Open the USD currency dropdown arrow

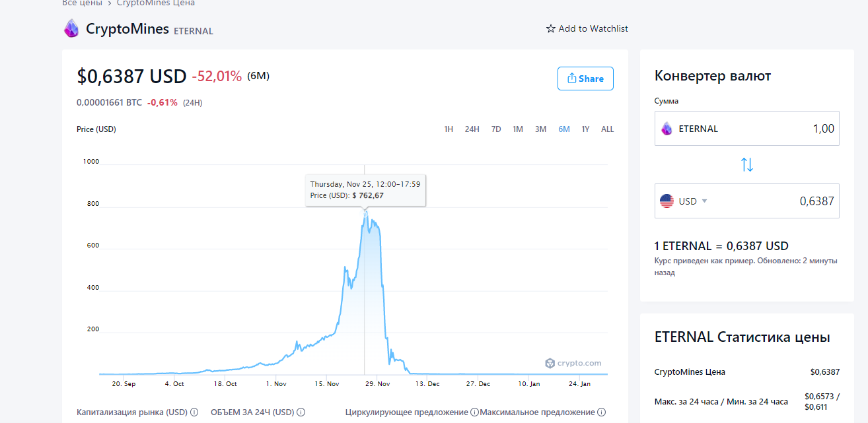click(704, 201)
